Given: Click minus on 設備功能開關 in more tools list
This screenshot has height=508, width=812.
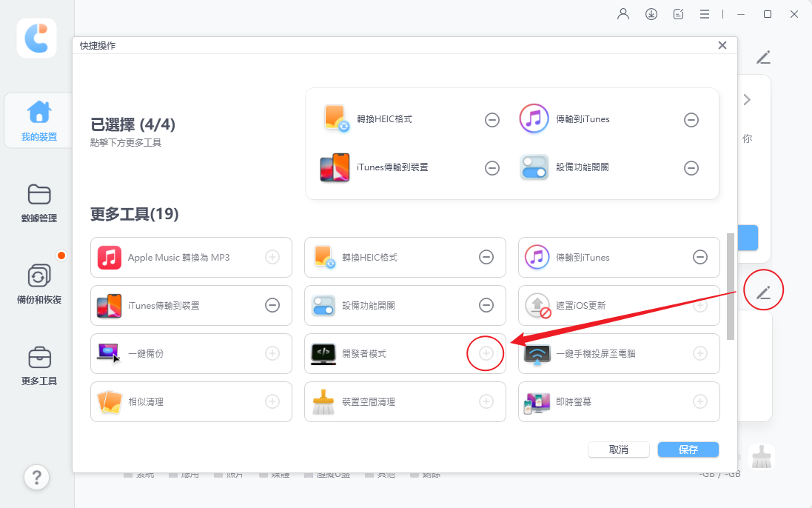Looking at the screenshot, I should pos(486,305).
